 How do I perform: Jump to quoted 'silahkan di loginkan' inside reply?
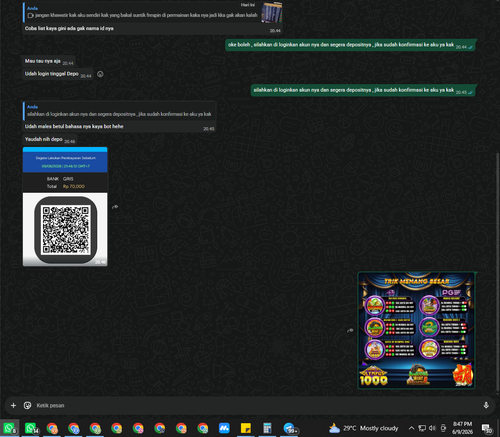[x=119, y=111]
